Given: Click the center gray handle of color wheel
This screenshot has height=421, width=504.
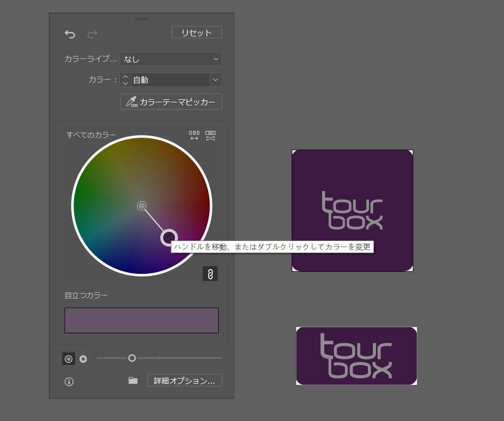Looking at the screenshot, I should pos(142,206).
